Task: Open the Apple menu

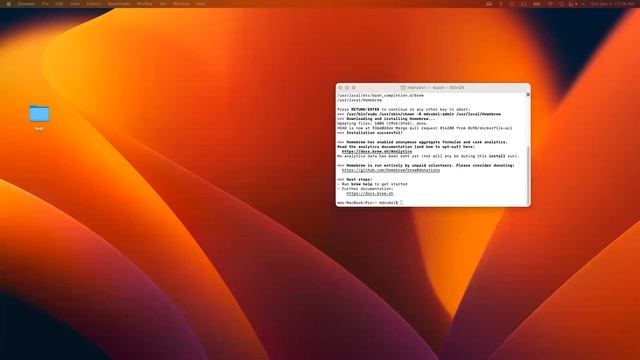Action: coord(8,4)
